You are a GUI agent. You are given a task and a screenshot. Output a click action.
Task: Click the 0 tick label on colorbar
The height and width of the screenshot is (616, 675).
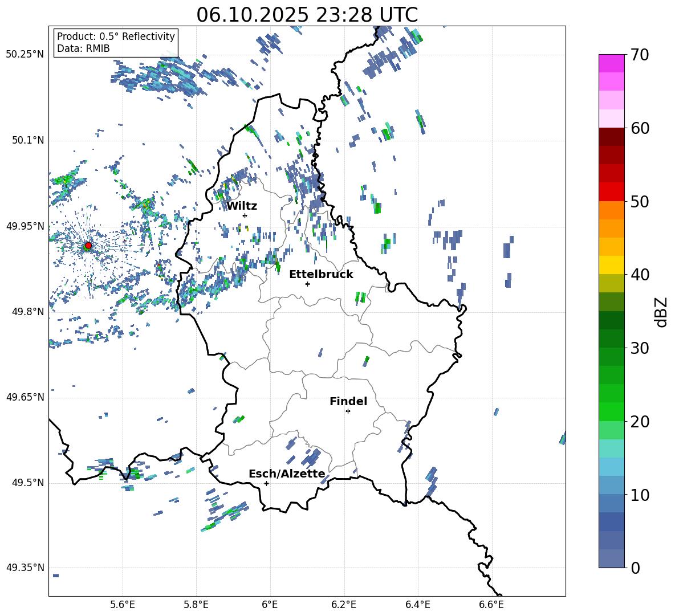click(x=636, y=568)
